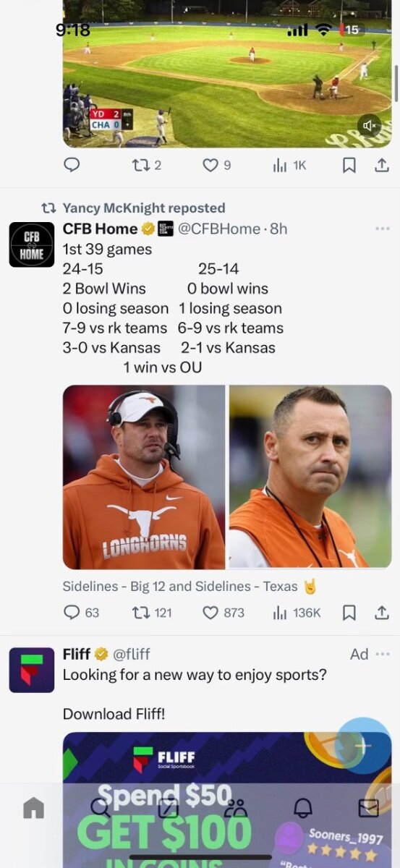This screenshot has width=400, height=868.
Task: Open CFB Home post's three-dot menu
Action: tap(383, 229)
